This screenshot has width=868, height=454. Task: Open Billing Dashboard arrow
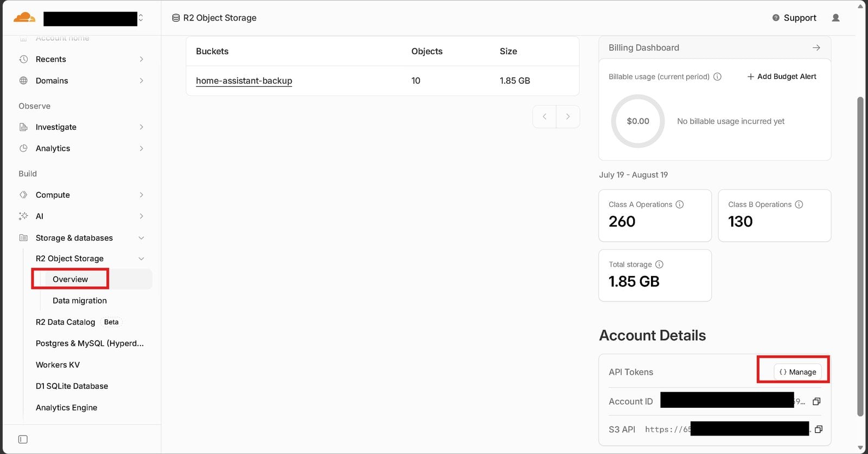[x=816, y=48]
